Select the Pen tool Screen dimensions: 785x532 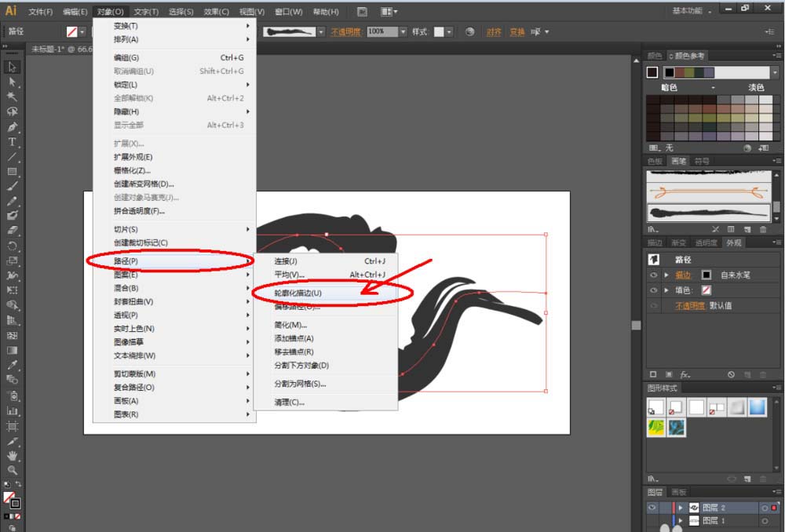[13, 126]
